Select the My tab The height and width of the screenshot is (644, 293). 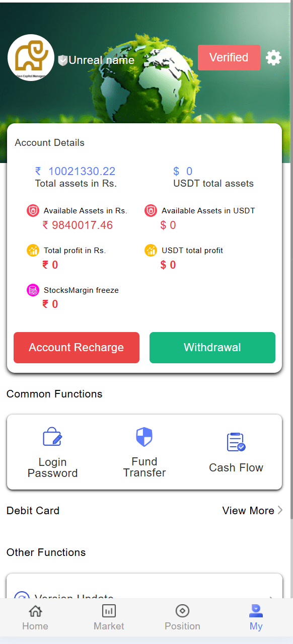[256, 618]
